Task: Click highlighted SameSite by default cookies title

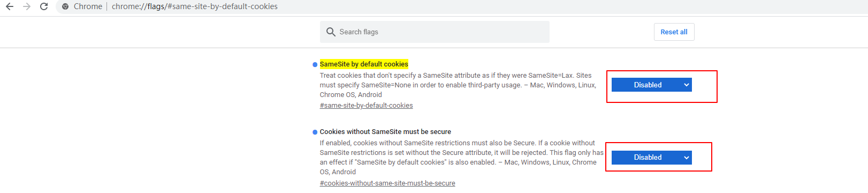Action: point(364,64)
